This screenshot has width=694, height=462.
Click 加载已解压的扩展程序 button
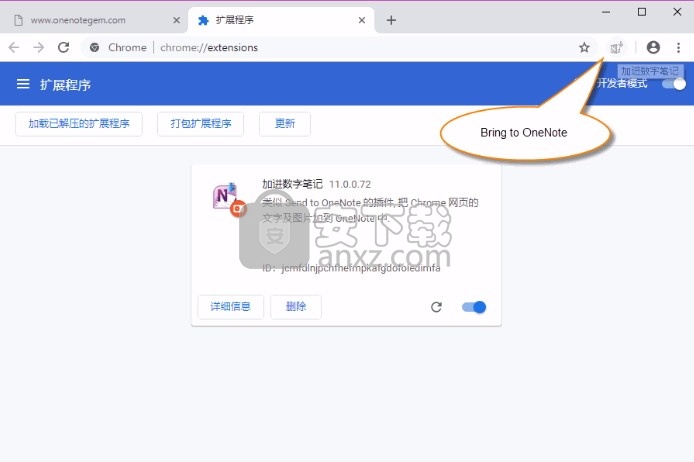point(79,124)
